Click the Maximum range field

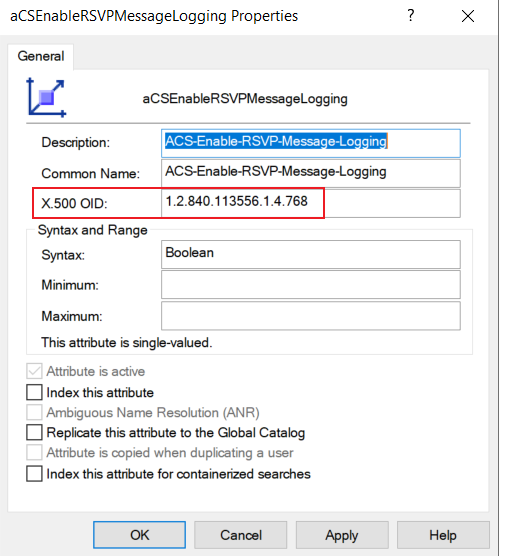pyautogui.click(x=311, y=316)
